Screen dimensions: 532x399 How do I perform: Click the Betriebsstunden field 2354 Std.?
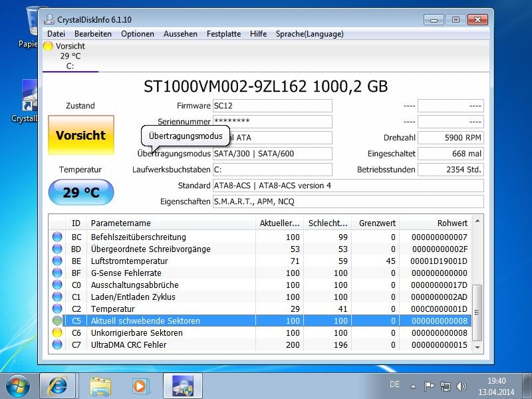click(x=451, y=170)
